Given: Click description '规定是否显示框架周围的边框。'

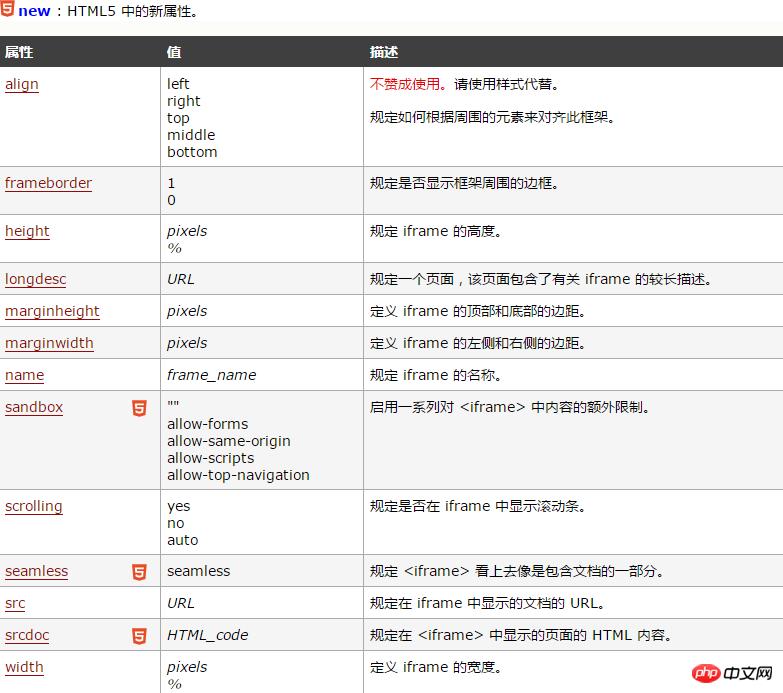Looking at the screenshot, I should coord(464,183).
